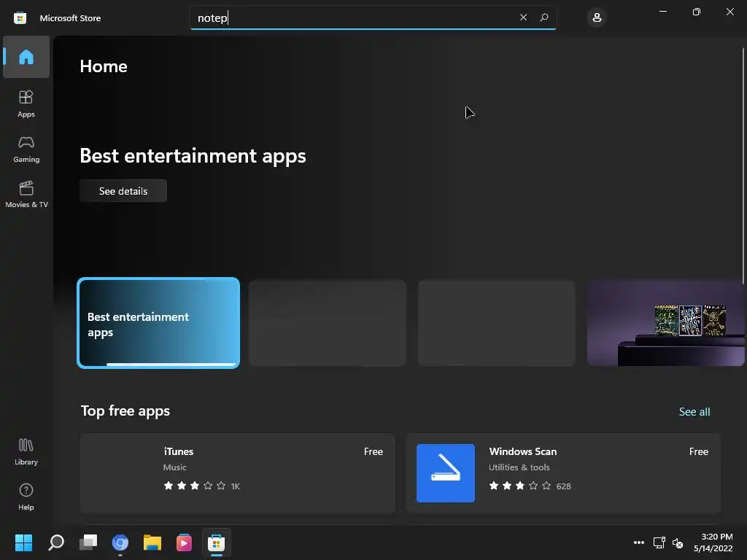Image resolution: width=747 pixels, height=560 pixels.
Task: Click See details button
Action: (x=123, y=191)
